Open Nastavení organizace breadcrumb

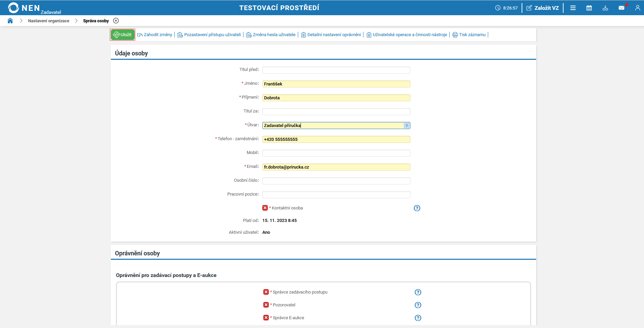point(48,21)
